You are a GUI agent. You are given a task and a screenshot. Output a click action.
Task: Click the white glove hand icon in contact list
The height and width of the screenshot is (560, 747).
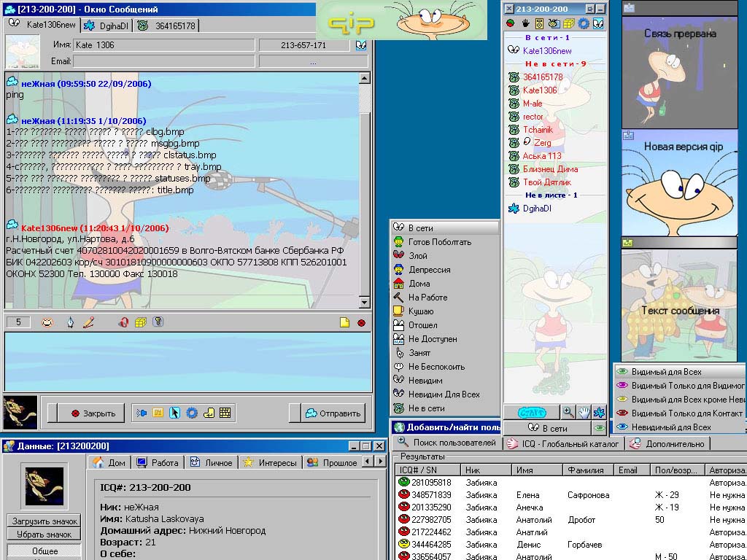pyautogui.click(x=584, y=413)
